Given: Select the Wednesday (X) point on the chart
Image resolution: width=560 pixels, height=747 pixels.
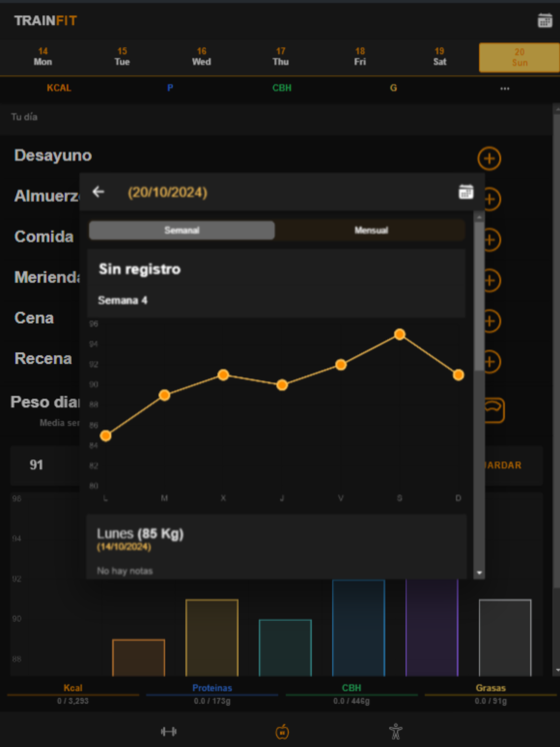Looking at the screenshot, I should [223, 375].
